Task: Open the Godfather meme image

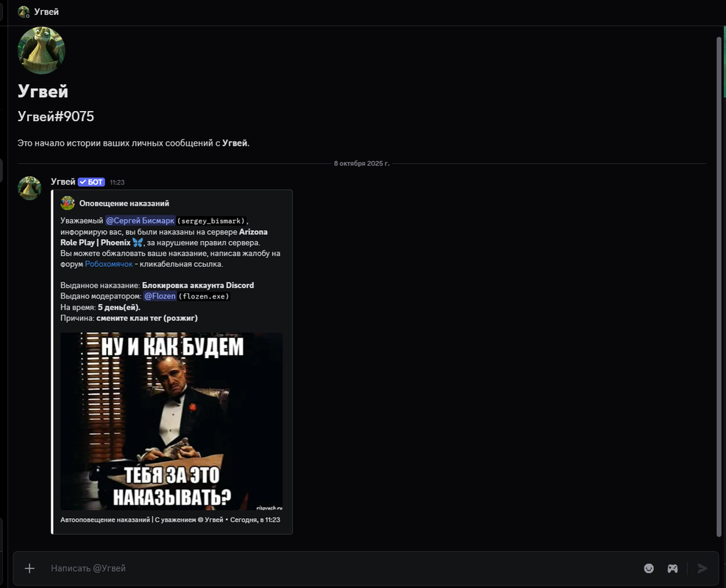Action: pyautogui.click(x=171, y=421)
